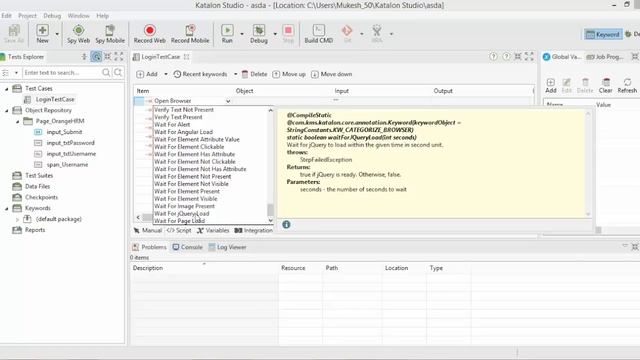Open the New item dropdown arrow

pyautogui.click(x=57, y=34)
